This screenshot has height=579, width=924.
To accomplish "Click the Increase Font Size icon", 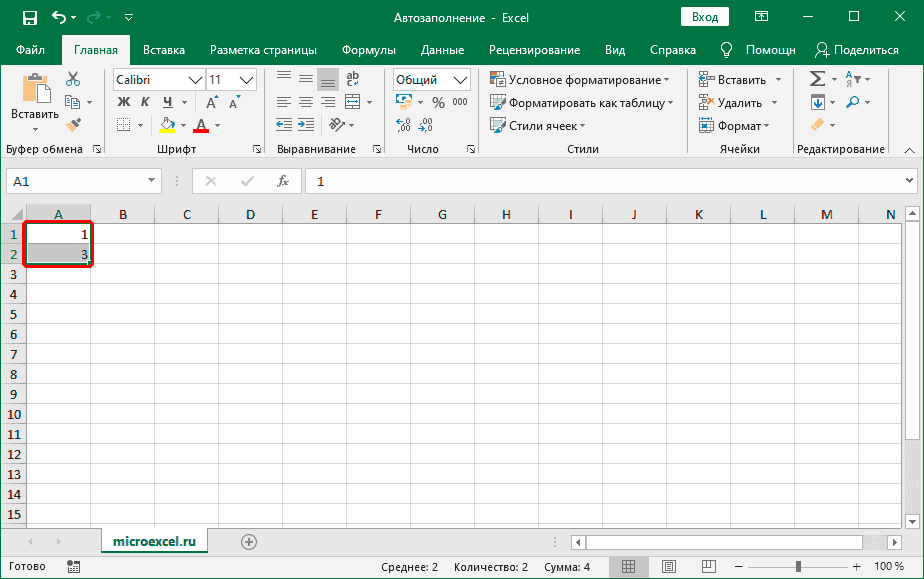I will pyautogui.click(x=213, y=102).
